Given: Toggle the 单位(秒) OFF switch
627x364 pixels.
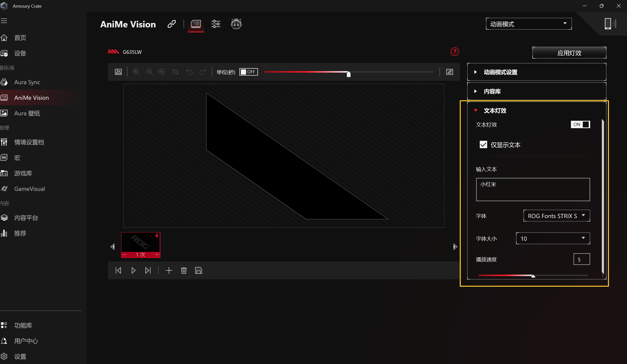Looking at the screenshot, I should coord(249,72).
